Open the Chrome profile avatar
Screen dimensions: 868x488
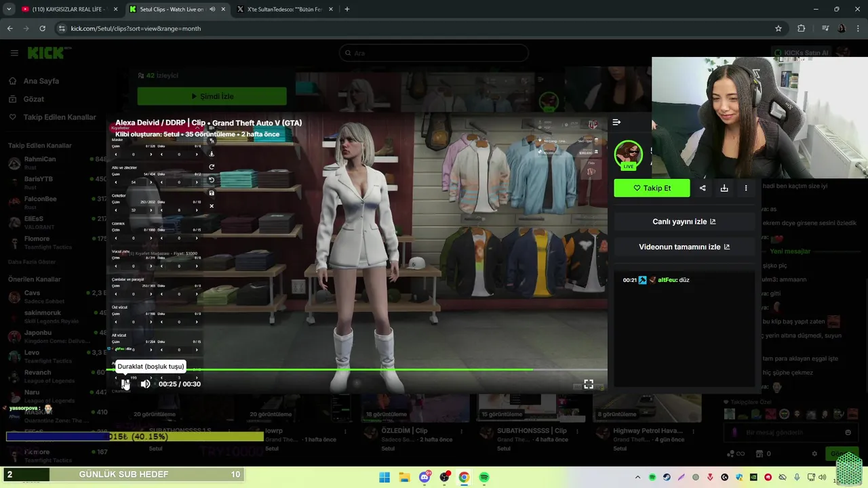[842, 28]
